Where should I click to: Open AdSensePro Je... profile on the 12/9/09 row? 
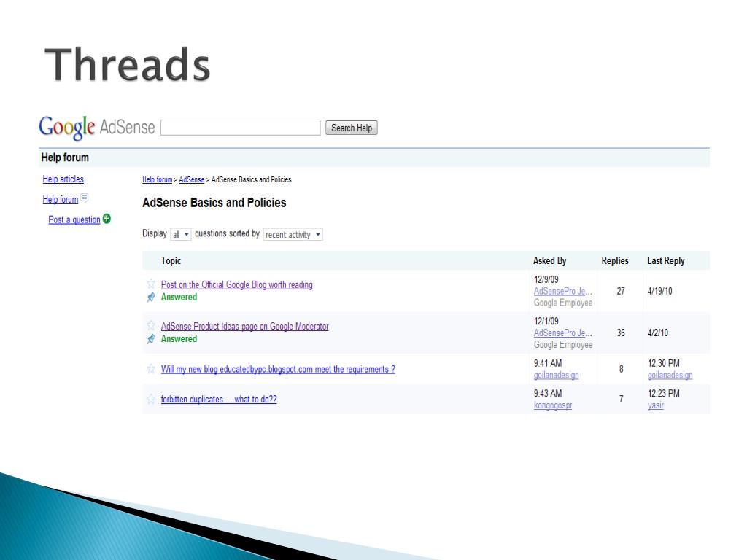tap(562, 291)
